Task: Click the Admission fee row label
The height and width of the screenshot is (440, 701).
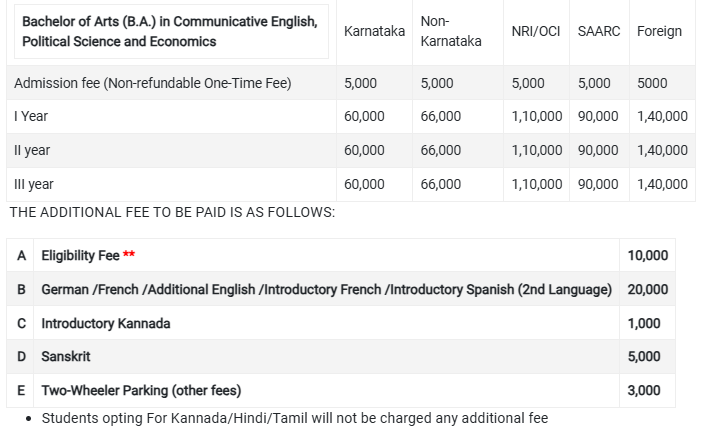Action: tap(153, 83)
